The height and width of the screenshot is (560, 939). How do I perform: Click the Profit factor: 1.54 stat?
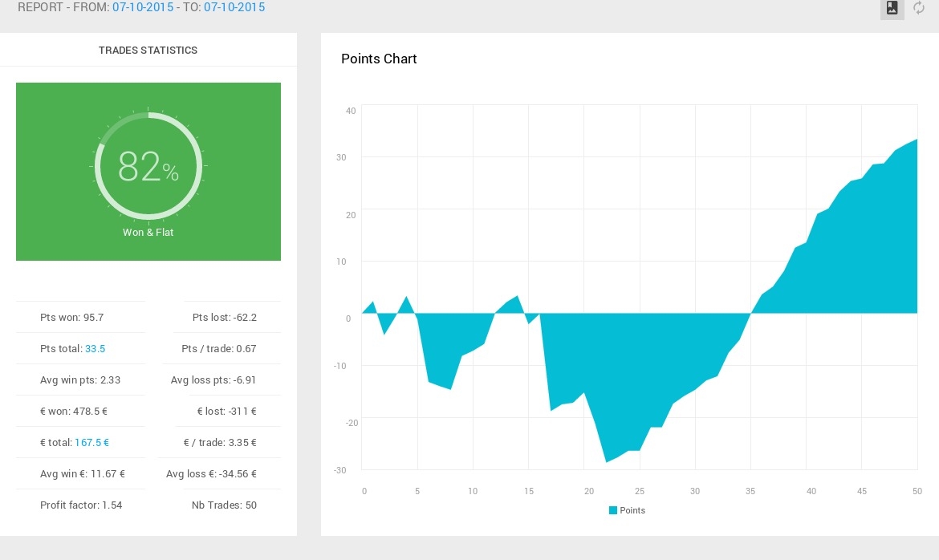81,505
